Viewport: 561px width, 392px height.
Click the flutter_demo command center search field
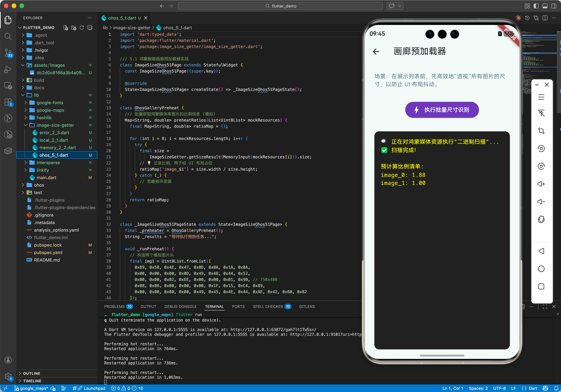(x=280, y=6)
